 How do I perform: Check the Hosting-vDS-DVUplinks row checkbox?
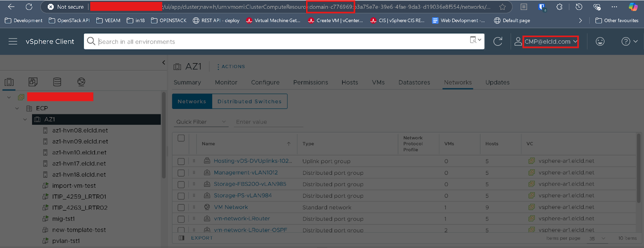[x=181, y=161]
